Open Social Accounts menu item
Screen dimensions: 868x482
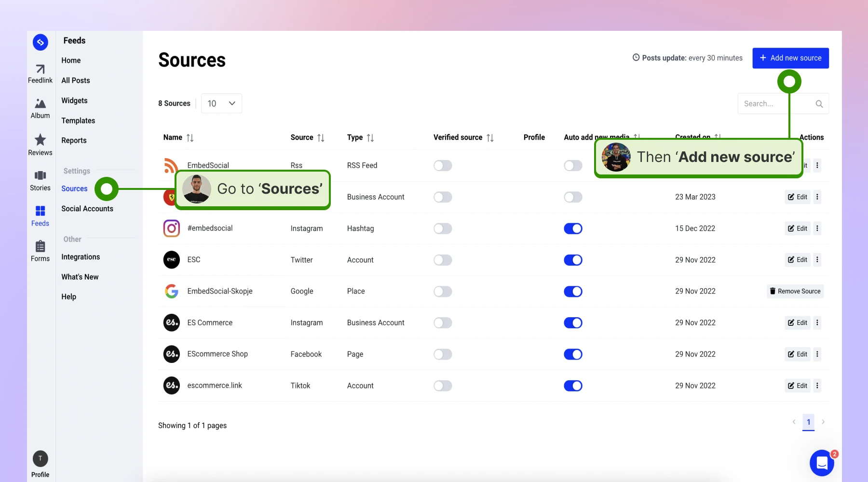coord(87,209)
